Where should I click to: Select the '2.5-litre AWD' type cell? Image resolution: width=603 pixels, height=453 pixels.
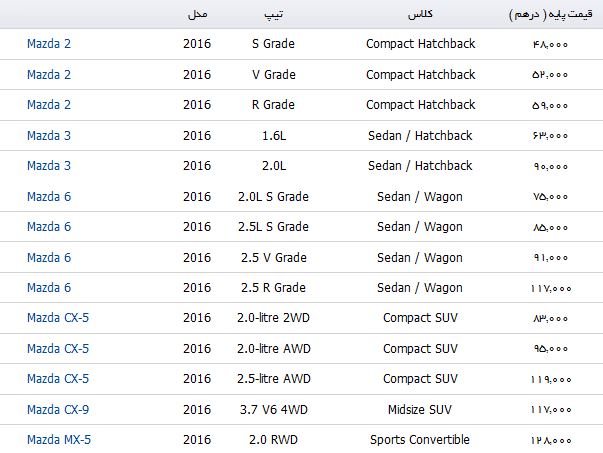tap(274, 379)
